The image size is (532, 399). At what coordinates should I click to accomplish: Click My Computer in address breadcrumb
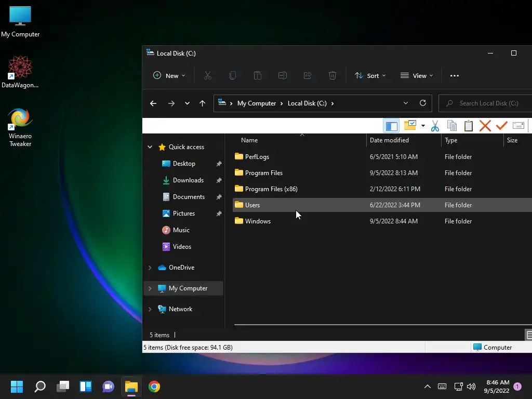[x=257, y=103]
